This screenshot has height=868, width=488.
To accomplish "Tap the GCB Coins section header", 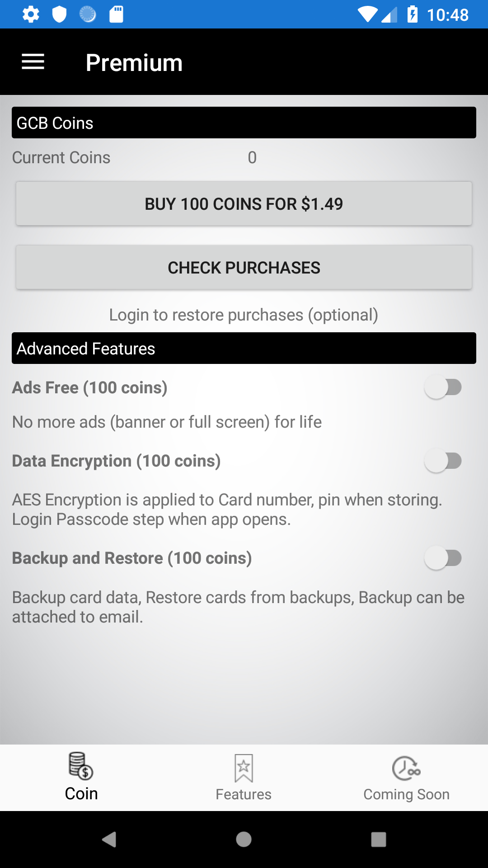I will [x=244, y=123].
